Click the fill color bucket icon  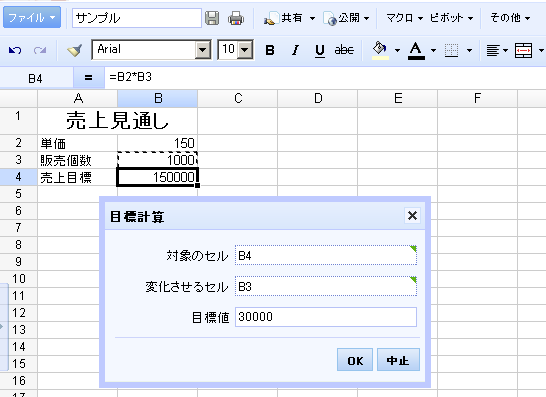tap(380, 50)
